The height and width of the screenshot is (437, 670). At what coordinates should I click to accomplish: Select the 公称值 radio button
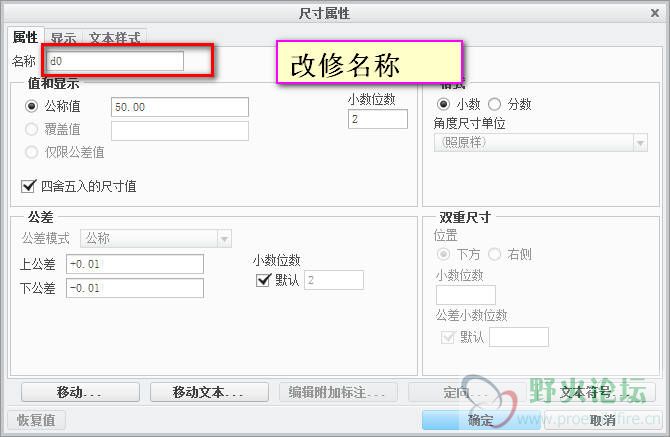31,106
